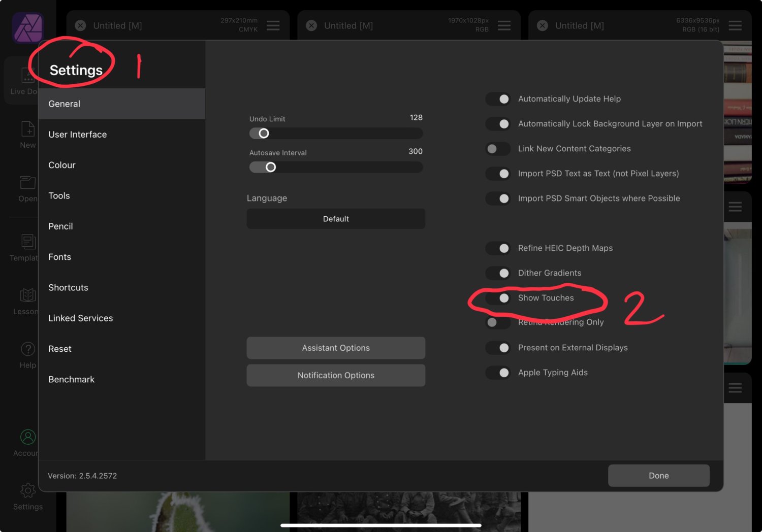
Task: Toggle Present on External Displays
Action: point(498,348)
